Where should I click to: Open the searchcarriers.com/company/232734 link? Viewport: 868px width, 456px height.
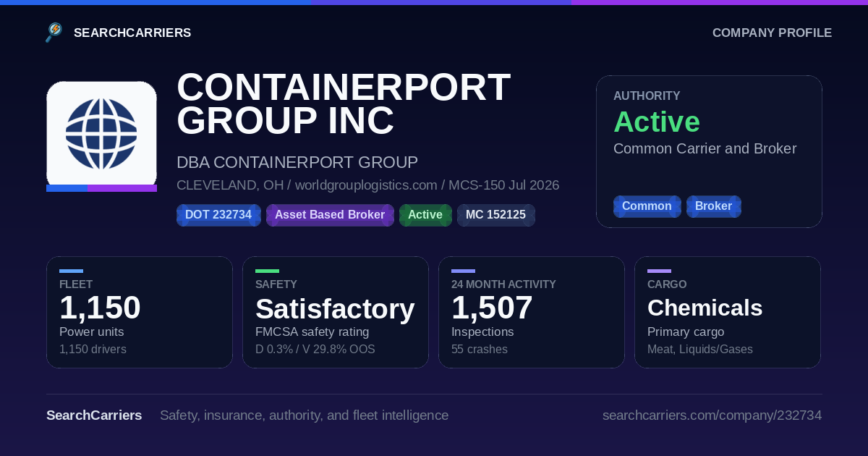(712, 415)
